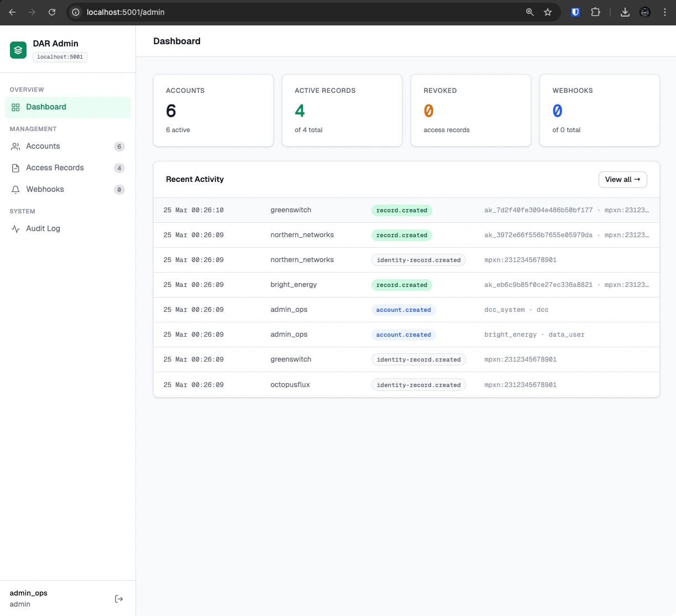
Task: Click the ak_7d2f40fe3094e486b50bf177 key text
Action: coord(538,210)
